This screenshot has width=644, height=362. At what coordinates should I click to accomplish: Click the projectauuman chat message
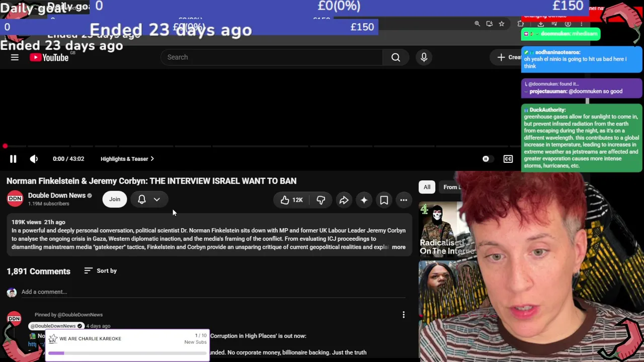click(582, 88)
